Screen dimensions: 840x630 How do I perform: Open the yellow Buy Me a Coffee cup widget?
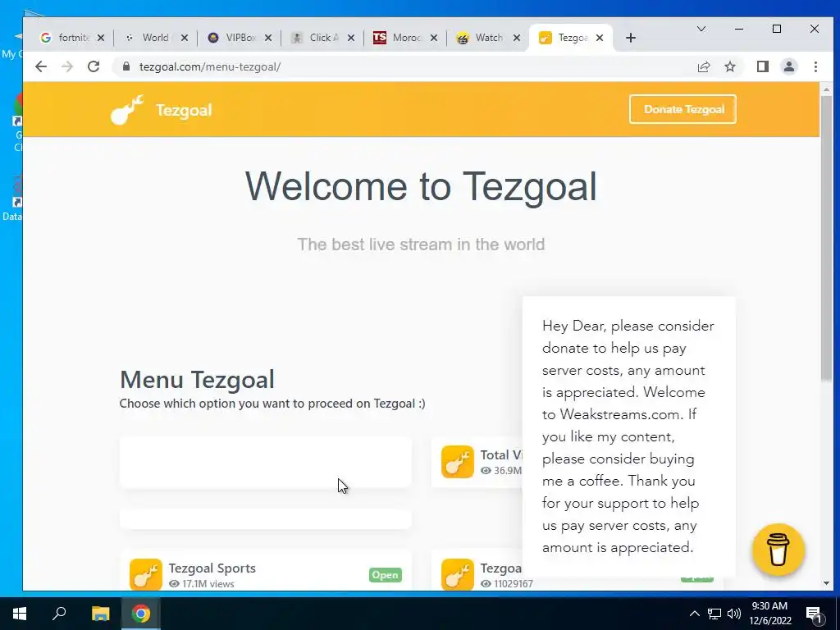(778, 550)
